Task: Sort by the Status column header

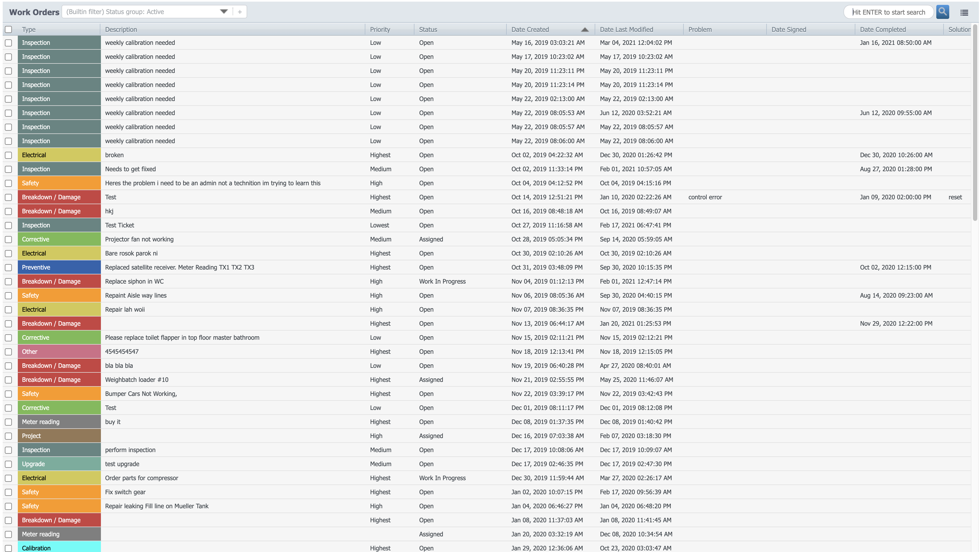Action: (428, 29)
